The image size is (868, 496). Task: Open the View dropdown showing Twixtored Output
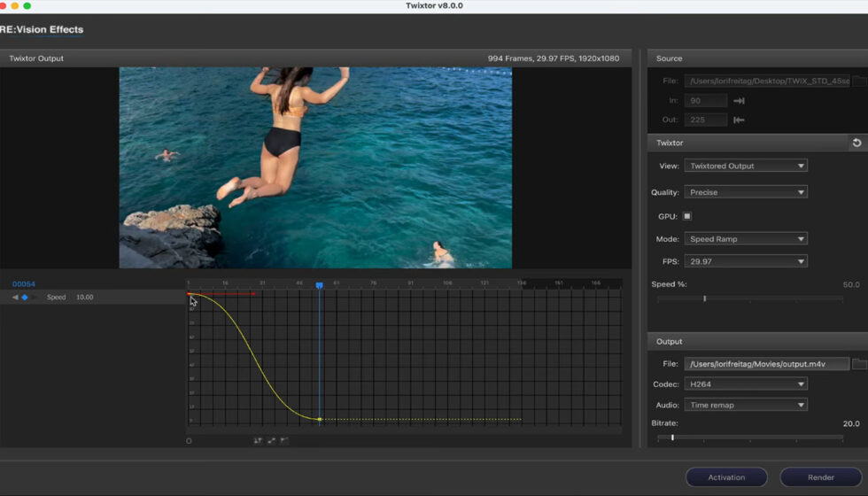point(745,166)
